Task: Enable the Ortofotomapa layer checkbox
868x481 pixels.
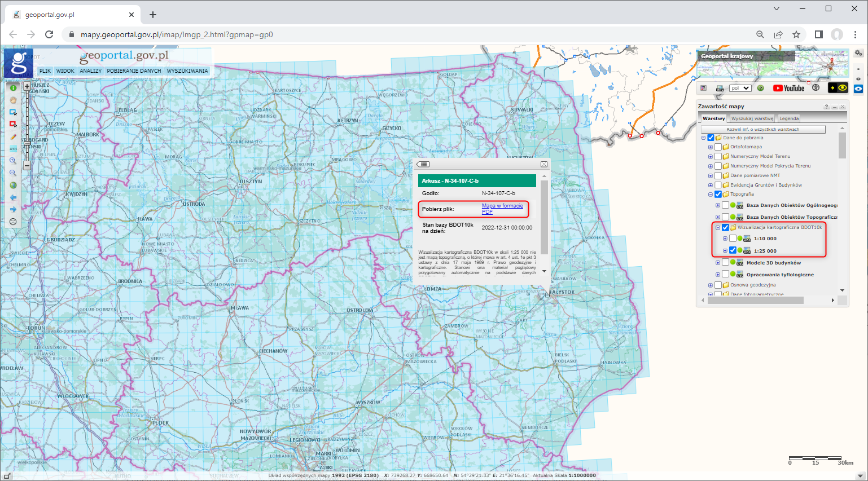Action: (x=718, y=147)
